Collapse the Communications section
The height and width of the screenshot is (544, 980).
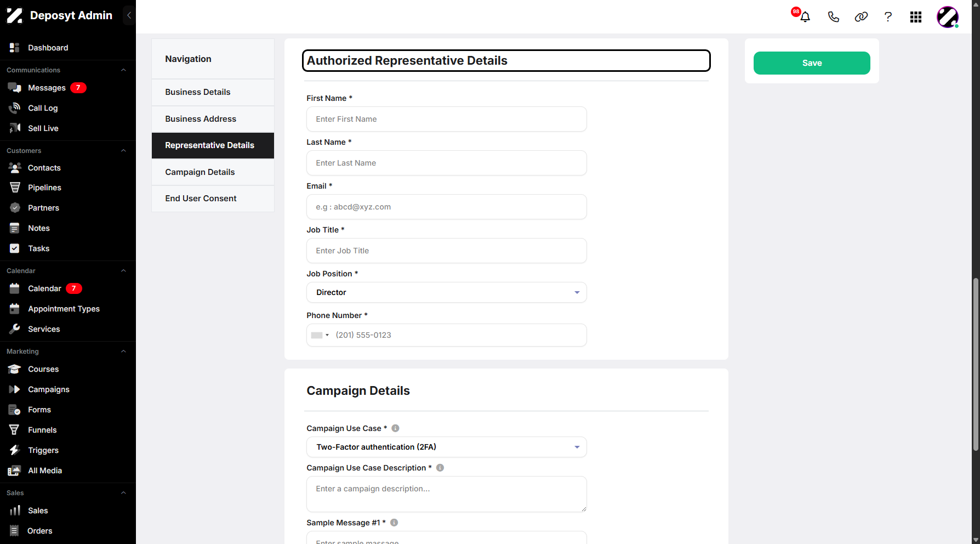point(123,70)
